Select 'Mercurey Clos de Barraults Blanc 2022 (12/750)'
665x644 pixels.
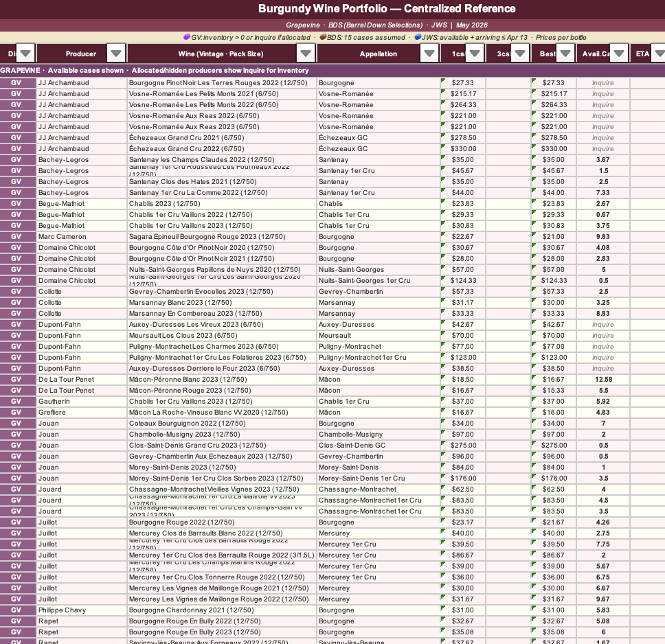point(222,533)
